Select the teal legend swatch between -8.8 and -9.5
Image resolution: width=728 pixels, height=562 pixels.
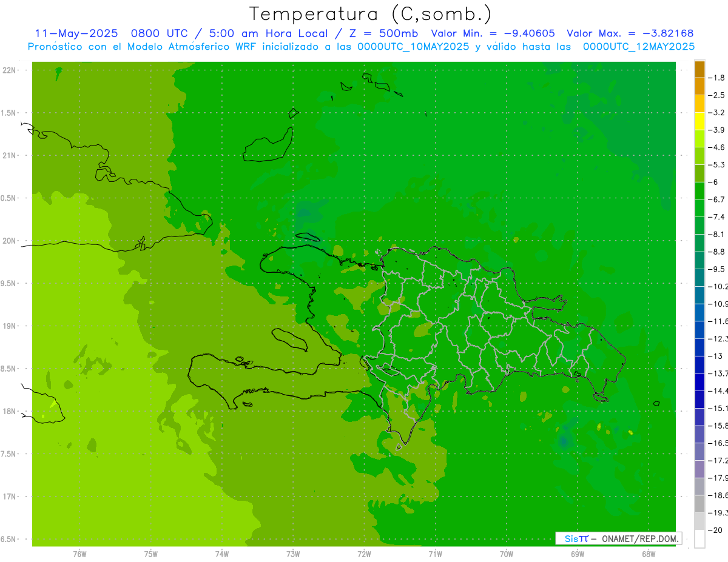699,260
